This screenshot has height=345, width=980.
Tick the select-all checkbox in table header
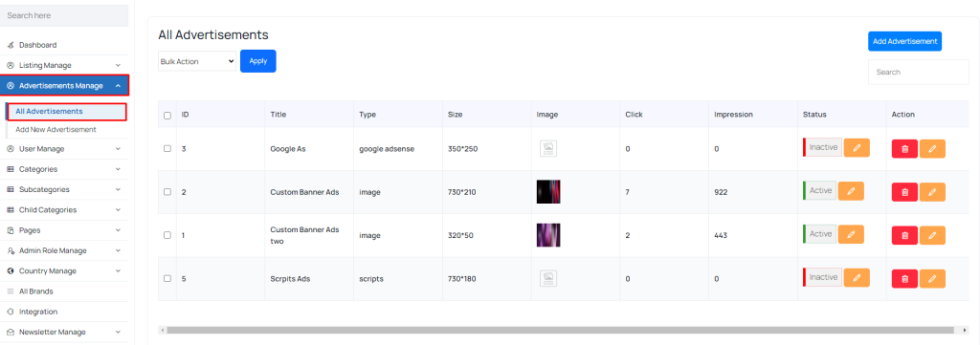point(167,116)
